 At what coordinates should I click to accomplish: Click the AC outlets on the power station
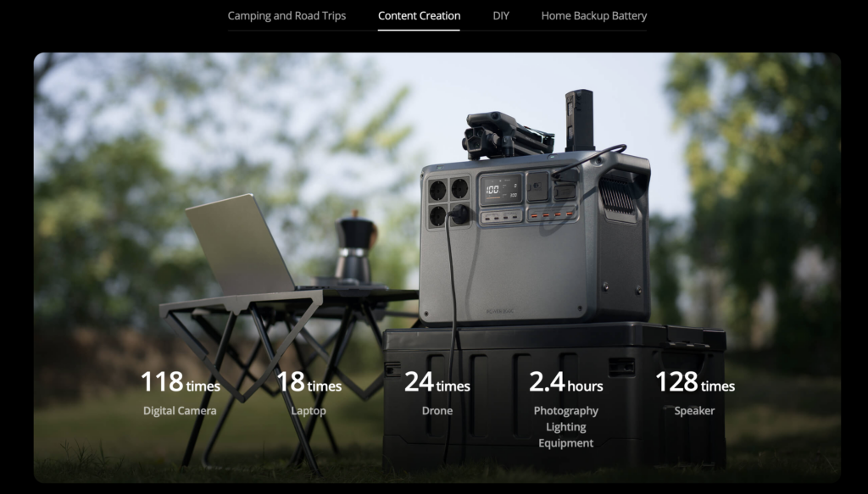tap(448, 202)
